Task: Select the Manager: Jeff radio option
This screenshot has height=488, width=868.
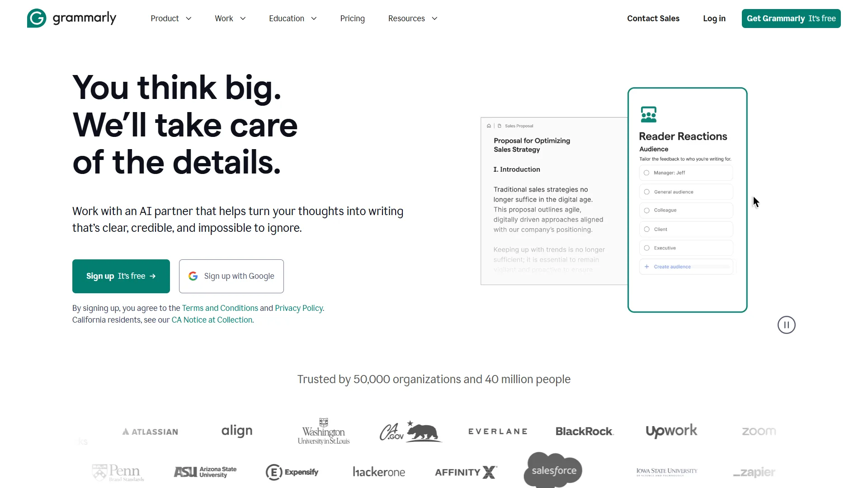Action: point(646,173)
